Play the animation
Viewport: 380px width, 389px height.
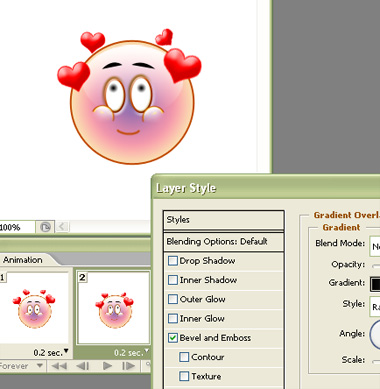coord(107,366)
